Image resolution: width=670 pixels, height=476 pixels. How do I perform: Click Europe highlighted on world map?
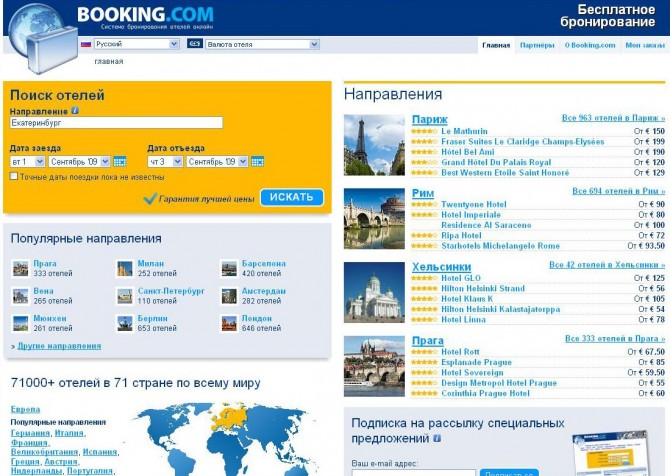coord(231,417)
